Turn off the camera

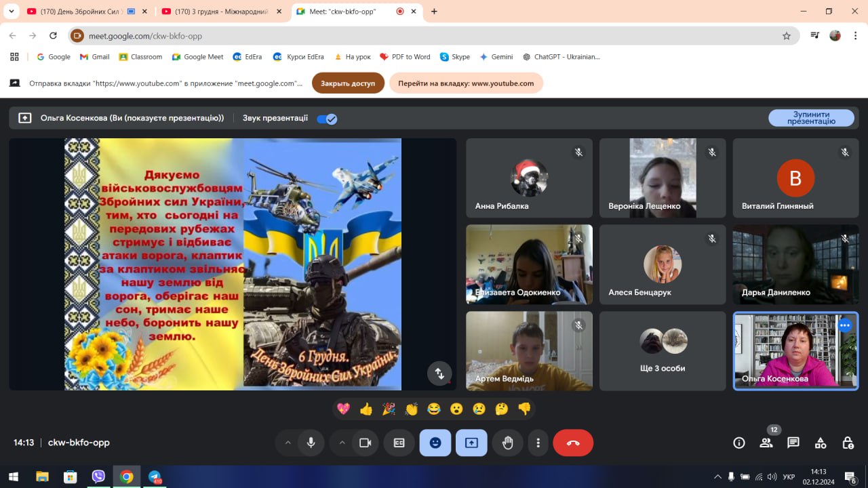coord(365,443)
